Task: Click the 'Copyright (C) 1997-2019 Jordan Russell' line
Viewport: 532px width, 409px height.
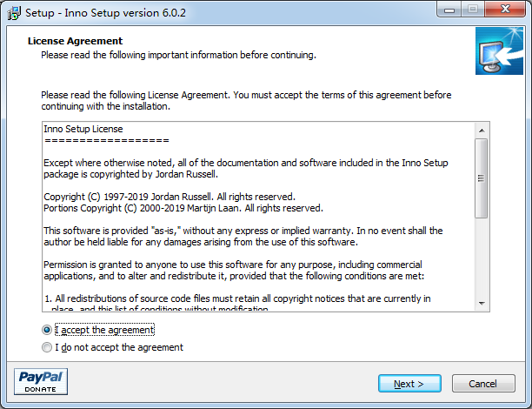Action: click(170, 196)
